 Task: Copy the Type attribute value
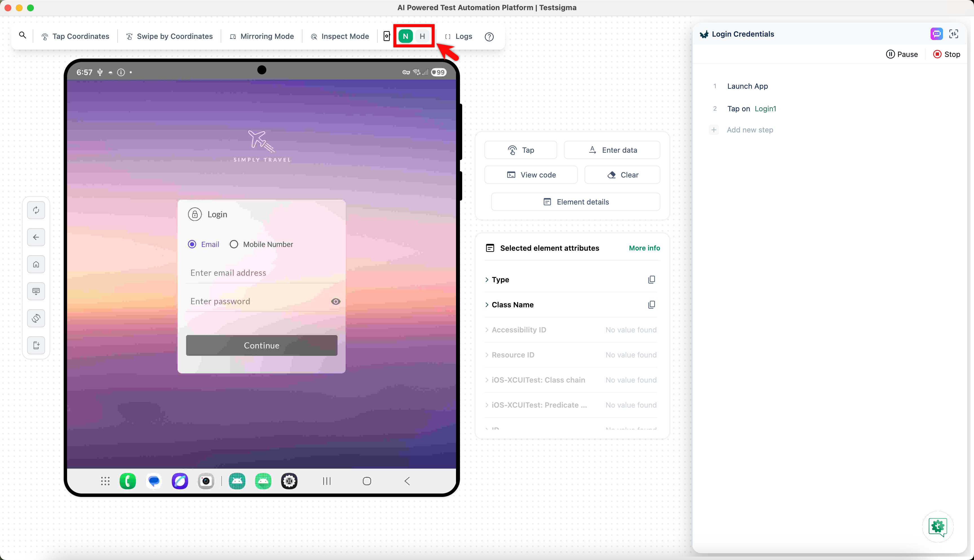651,280
